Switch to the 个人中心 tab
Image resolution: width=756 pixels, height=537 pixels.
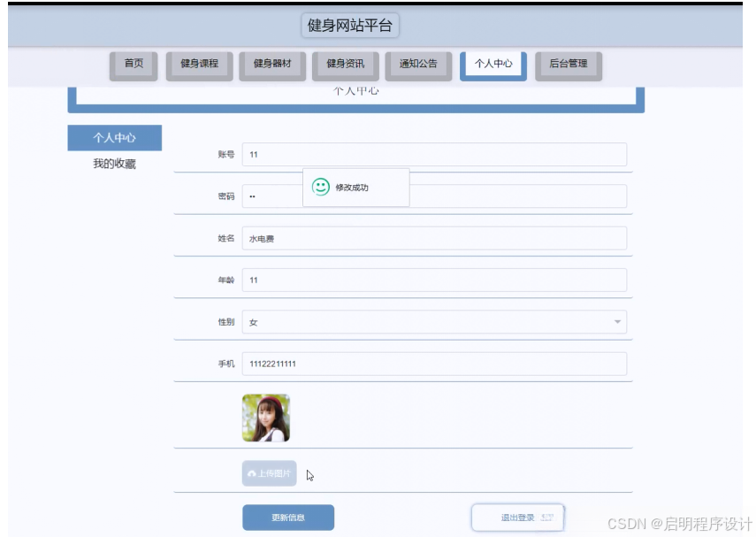coord(493,65)
